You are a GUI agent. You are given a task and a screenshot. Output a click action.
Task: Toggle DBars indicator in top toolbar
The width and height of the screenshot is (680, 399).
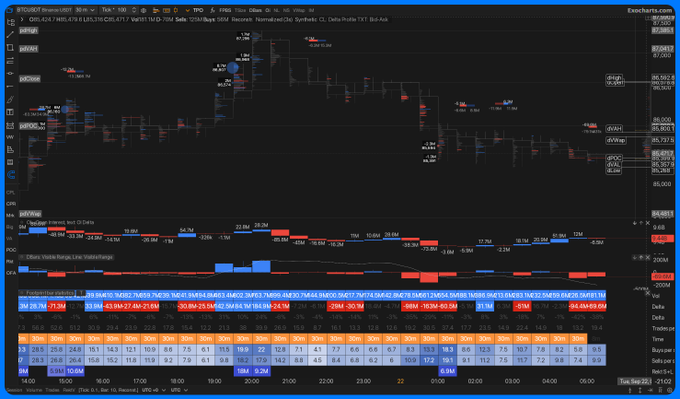coord(255,10)
